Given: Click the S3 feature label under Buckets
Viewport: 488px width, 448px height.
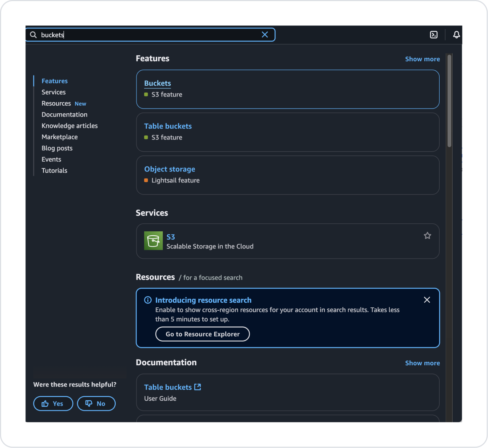Looking at the screenshot, I should click(167, 94).
